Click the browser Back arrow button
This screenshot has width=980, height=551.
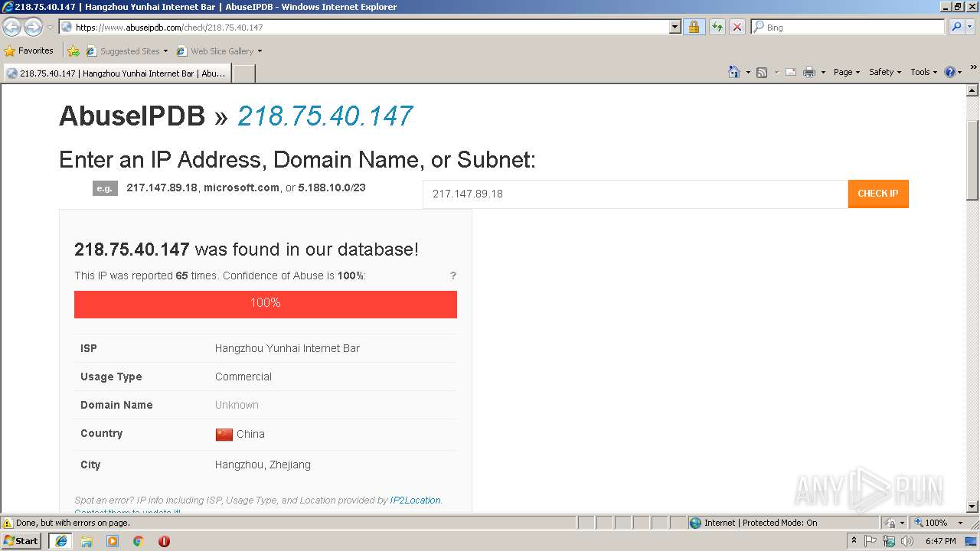(x=11, y=28)
